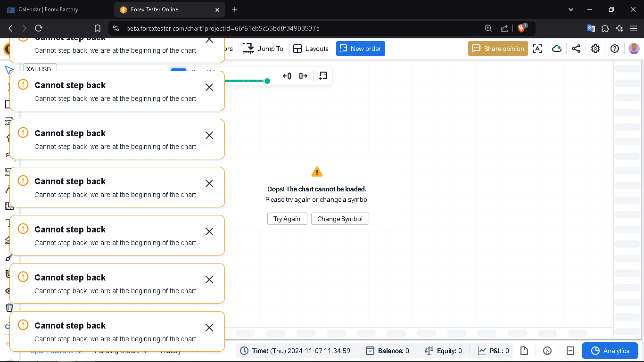644x362 pixels.
Task: Click the help question mark icon
Action: click(615, 49)
